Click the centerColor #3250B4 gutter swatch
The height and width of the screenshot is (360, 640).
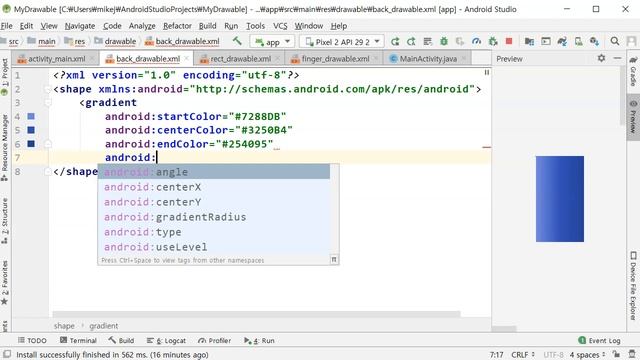click(x=31, y=130)
